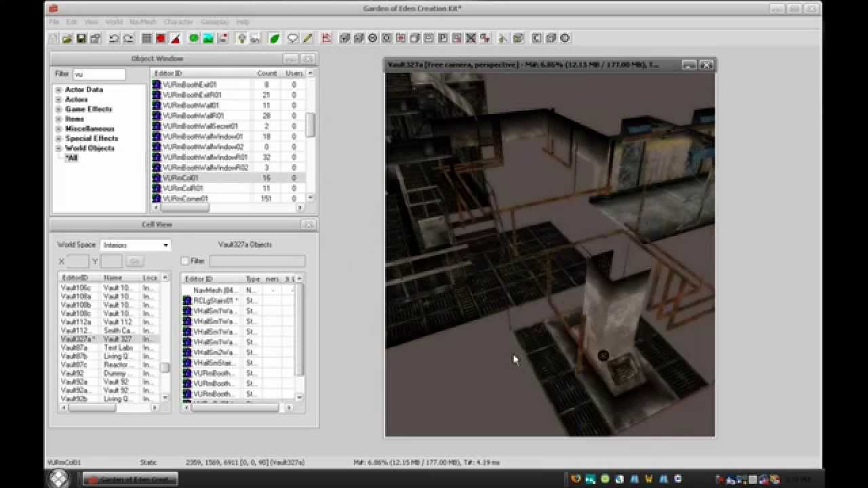Open the File menu
This screenshot has height=488, width=868.
[54, 22]
